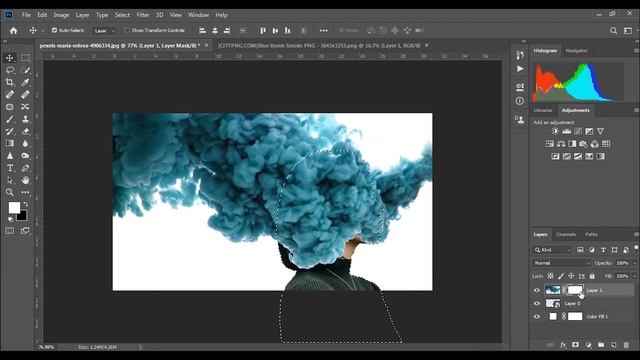This screenshot has height=360, width=640.
Task: Hide Layer 1 using its eye icon
Action: 537,290
